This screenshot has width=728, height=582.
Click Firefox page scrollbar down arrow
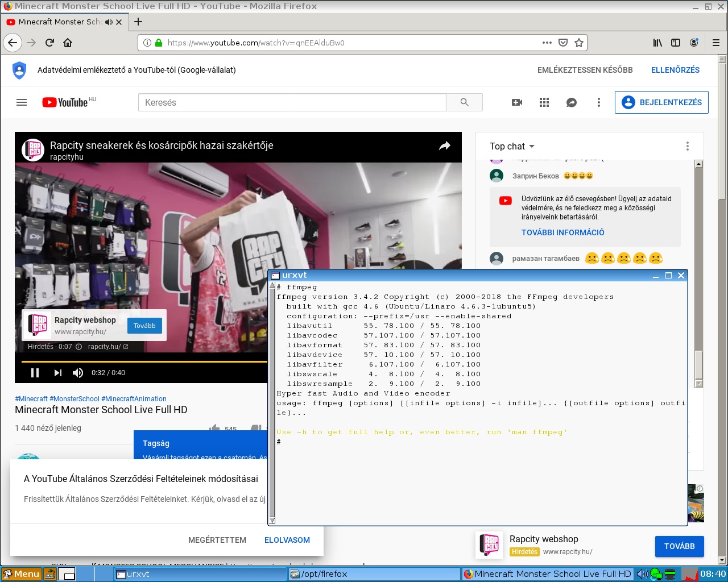722,560
